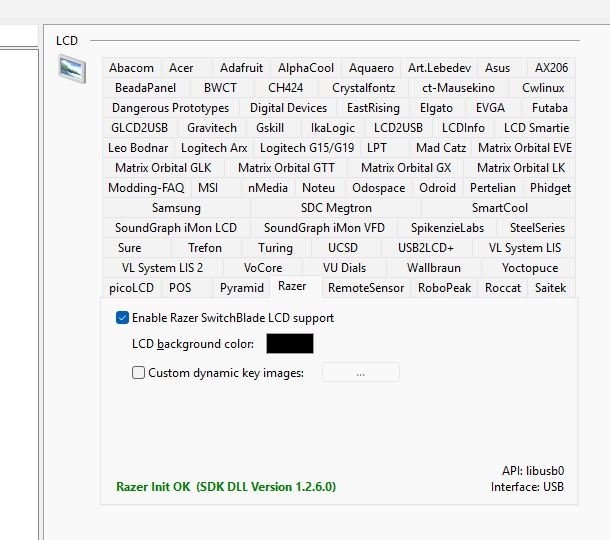
Task: Open the SDC Megtron tab
Action: pos(336,208)
